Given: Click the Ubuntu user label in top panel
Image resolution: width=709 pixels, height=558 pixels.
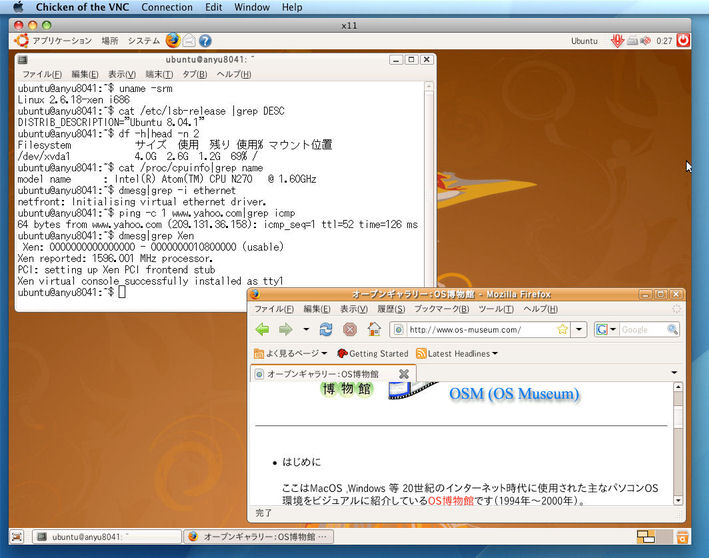Looking at the screenshot, I should (584, 41).
